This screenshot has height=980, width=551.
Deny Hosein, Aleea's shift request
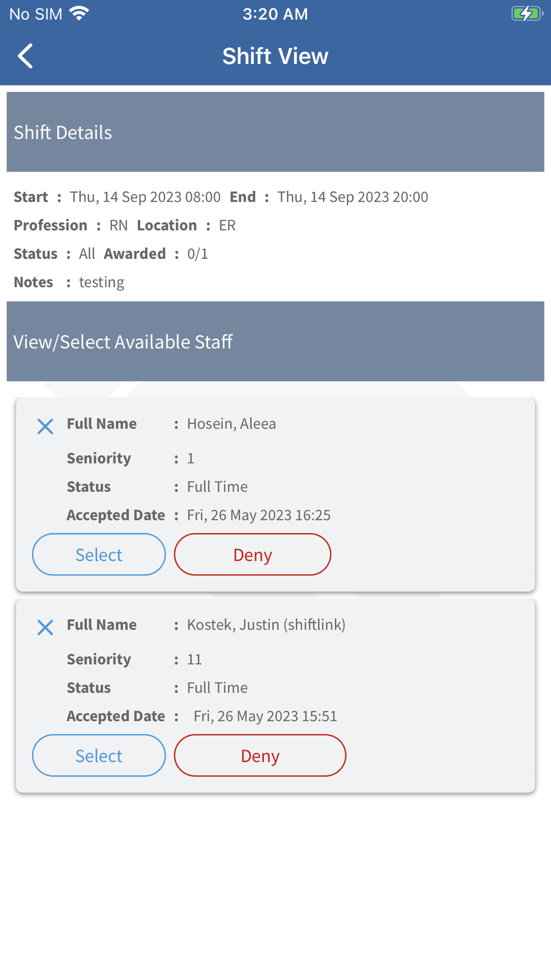tap(252, 554)
